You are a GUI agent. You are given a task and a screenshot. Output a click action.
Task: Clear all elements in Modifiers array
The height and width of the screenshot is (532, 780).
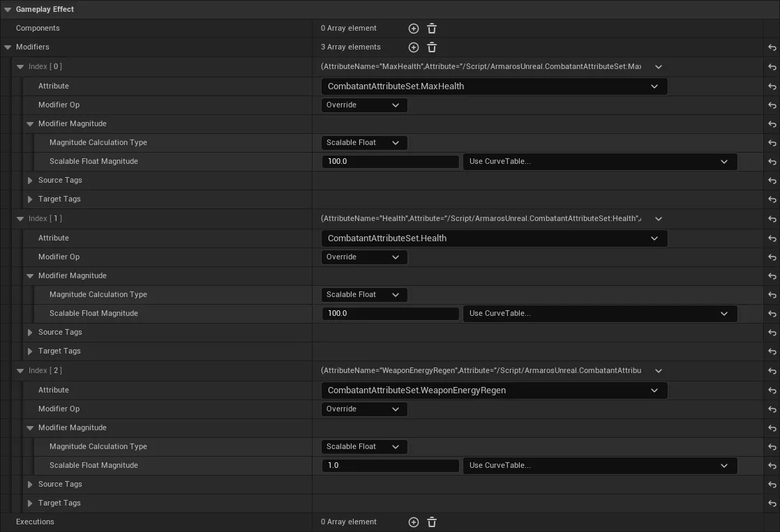click(x=431, y=47)
